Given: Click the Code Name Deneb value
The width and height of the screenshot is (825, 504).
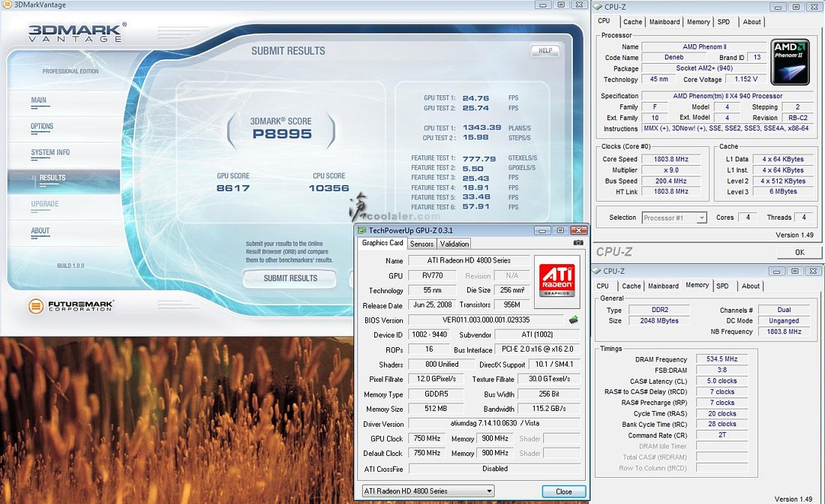Looking at the screenshot, I should click(674, 57).
